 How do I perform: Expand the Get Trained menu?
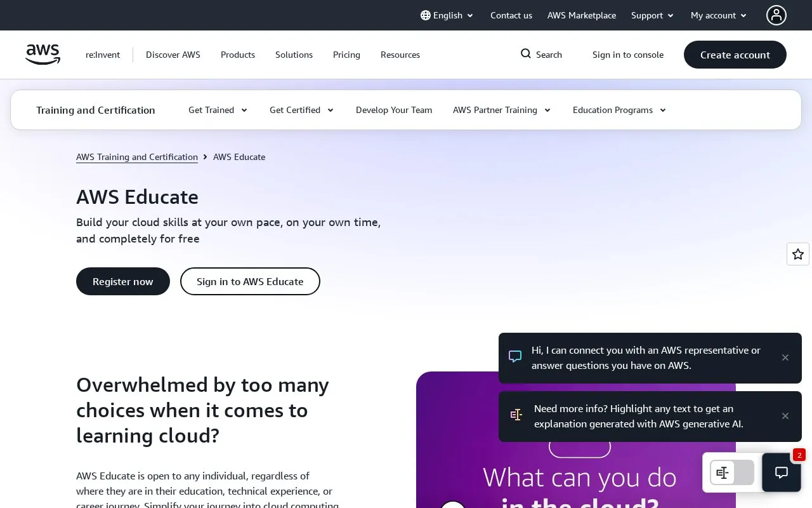tap(218, 110)
